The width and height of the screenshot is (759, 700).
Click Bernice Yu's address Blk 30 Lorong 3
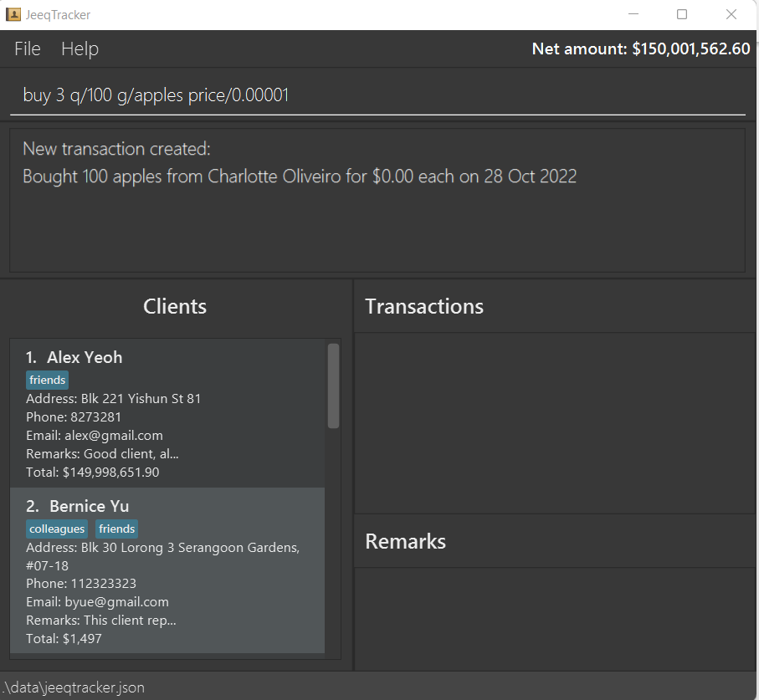coord(162,556)
